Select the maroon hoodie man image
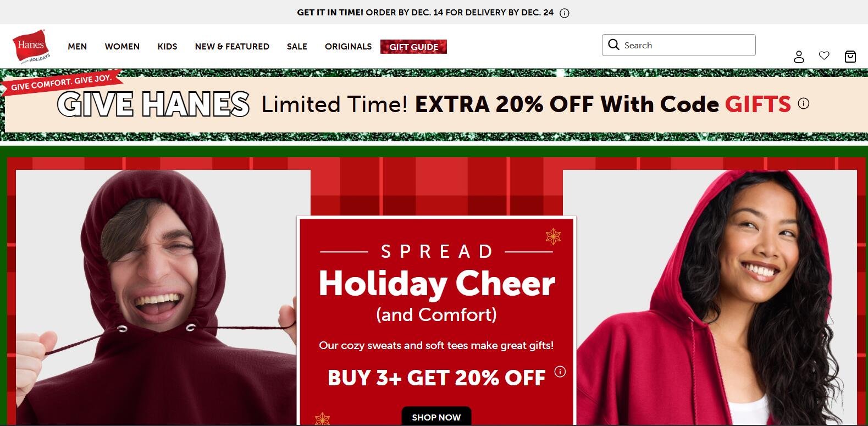The width and height of the screenshot is (868, 426). [x=163, y=297]
